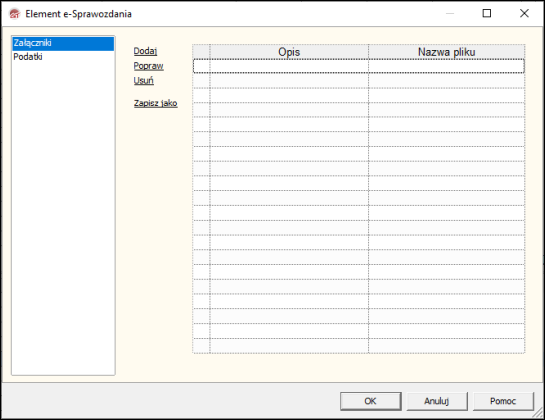The width and height of the screenshot is (545, 420).
Task: Click the Opis column header
Action: (x=289, y=52)
